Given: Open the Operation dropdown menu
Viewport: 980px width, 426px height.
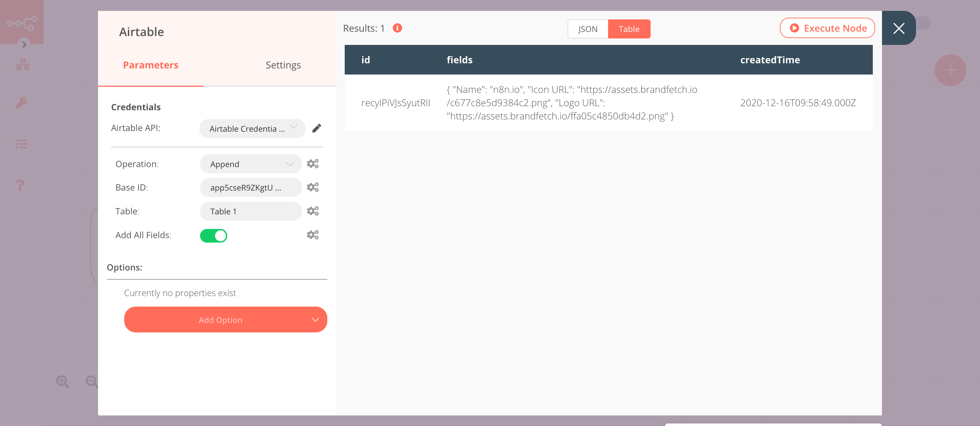Looking at the screenshot, I should coord(249,164).
